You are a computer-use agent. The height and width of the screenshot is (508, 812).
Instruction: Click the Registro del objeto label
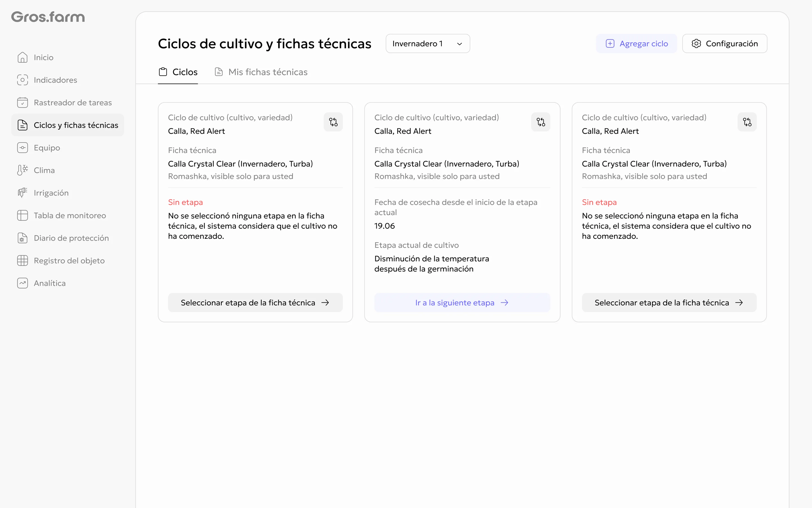[69, 260]
